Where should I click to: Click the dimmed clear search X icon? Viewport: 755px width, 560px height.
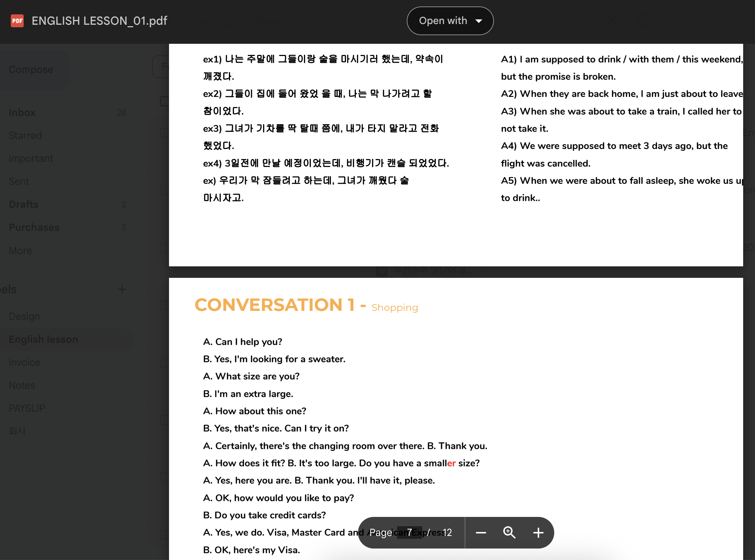(x=611, y=20)
